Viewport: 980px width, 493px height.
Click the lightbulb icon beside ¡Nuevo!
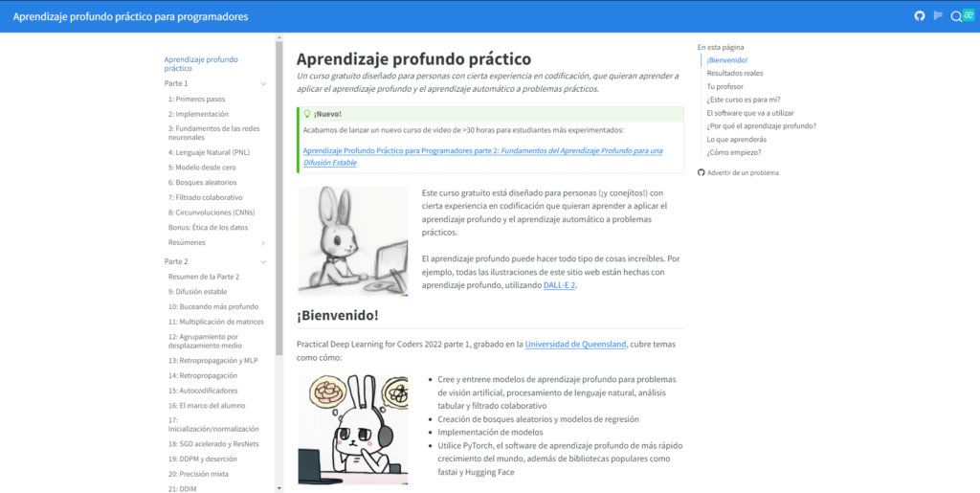[x=306, y=114]
